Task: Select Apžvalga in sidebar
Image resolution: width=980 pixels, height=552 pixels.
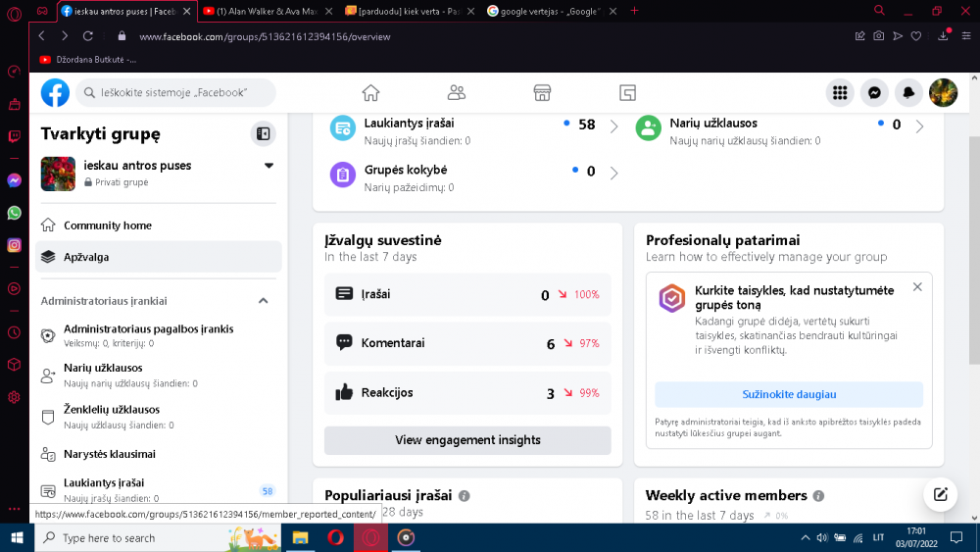Action: [159, 257]
